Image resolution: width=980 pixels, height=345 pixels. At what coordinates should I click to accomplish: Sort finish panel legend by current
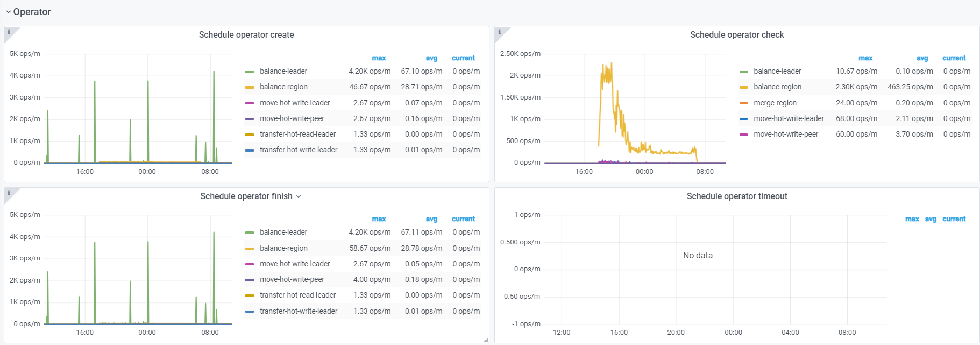point(463,219)
